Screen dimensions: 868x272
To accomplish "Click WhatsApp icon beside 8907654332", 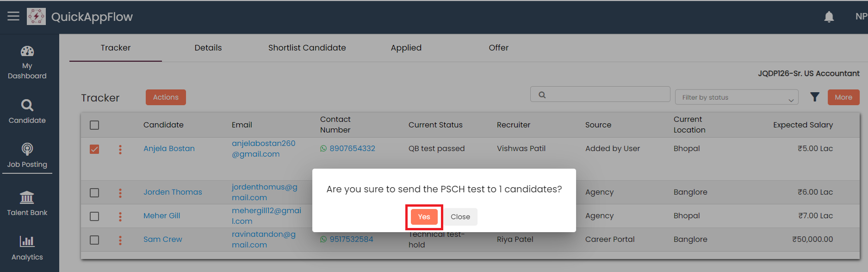I will click(323, 148).
